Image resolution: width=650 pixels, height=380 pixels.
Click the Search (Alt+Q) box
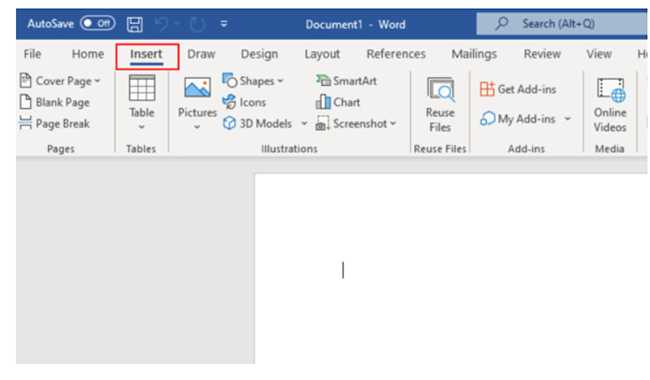562,24
